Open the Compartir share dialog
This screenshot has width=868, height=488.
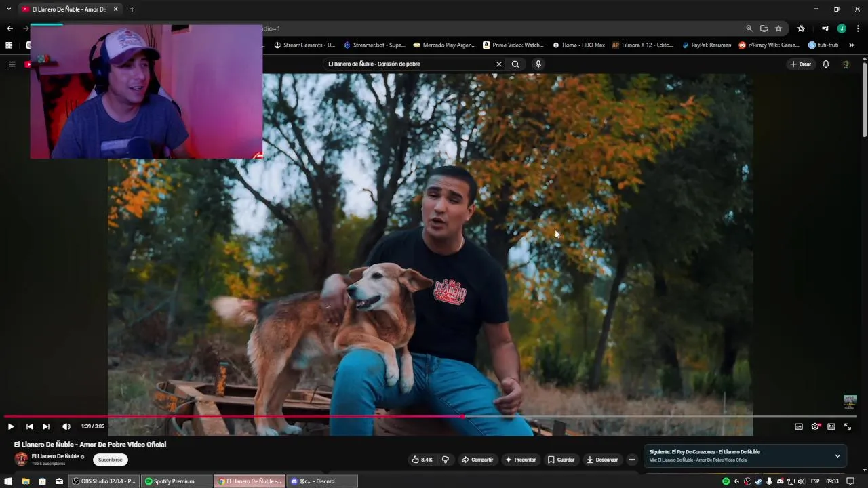tap(477, 460)
